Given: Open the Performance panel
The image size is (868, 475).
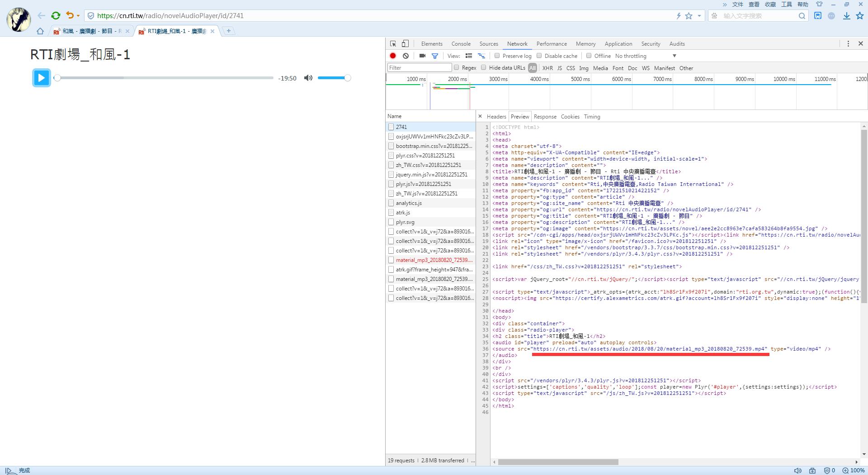Looking at the screenshot, I should (x=552, y=44).
